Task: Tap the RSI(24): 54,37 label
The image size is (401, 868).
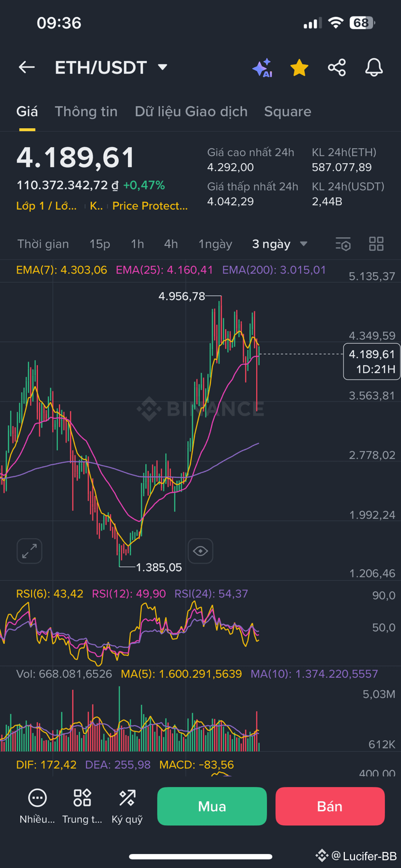Action: pos(211,594)
